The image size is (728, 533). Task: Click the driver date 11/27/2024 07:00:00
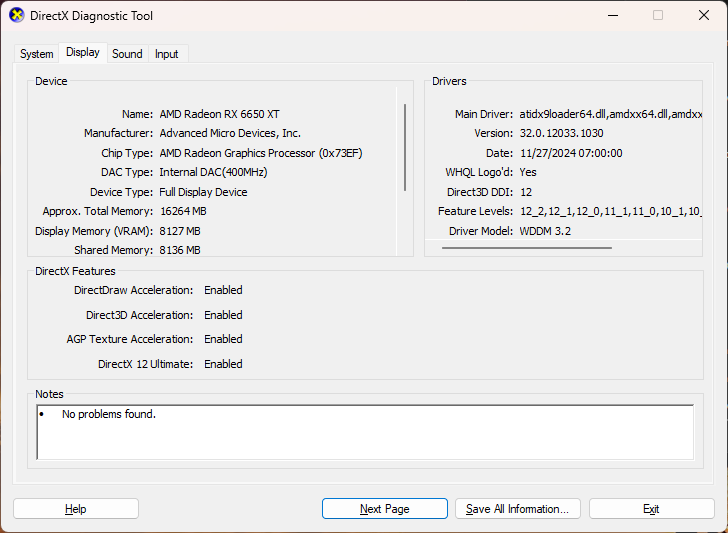click(x=571, y=153)
